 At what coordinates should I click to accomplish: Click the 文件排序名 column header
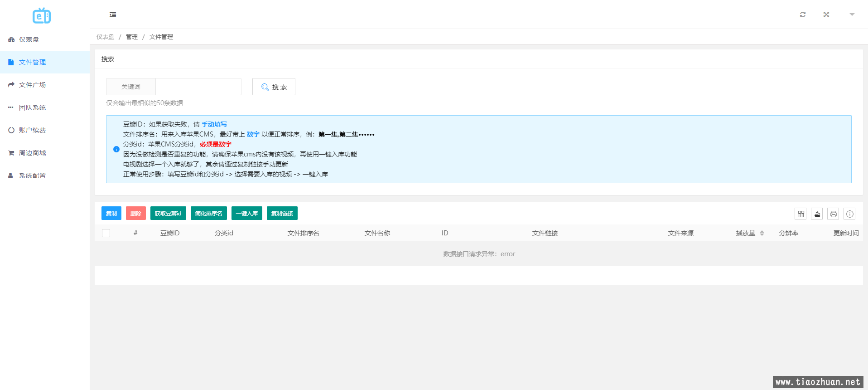click(304, 233)
